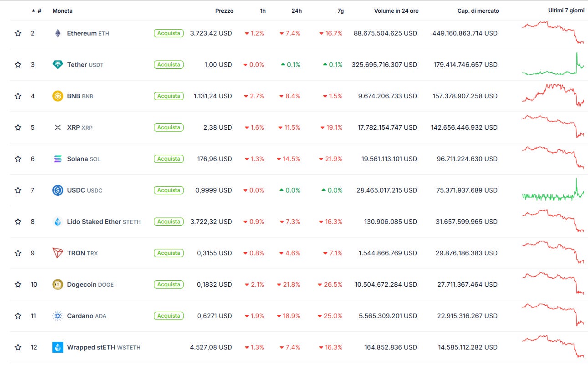This screenshot has width=588, height=365.
Task: Click the Ultimi 7 giorni header
Action: point(566,10)
